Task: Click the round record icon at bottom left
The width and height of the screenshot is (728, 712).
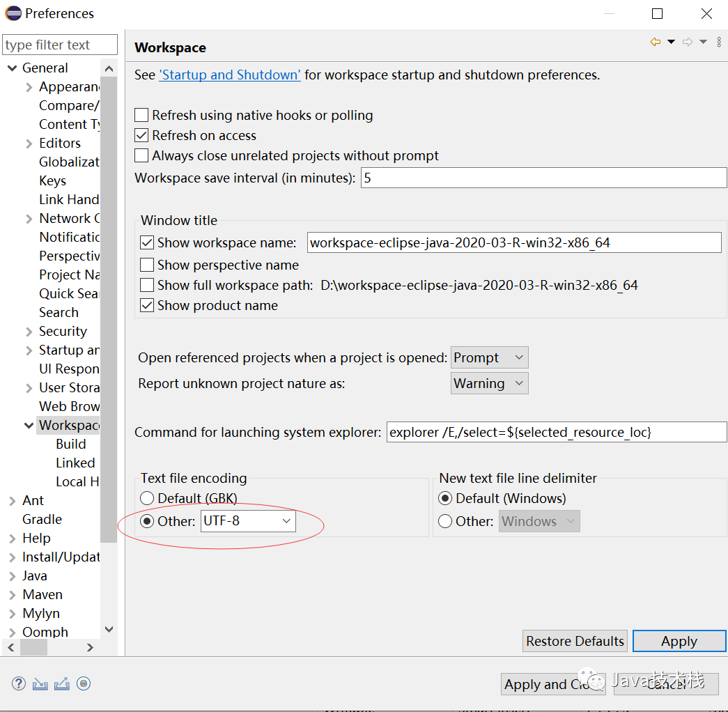Action: 84,683
